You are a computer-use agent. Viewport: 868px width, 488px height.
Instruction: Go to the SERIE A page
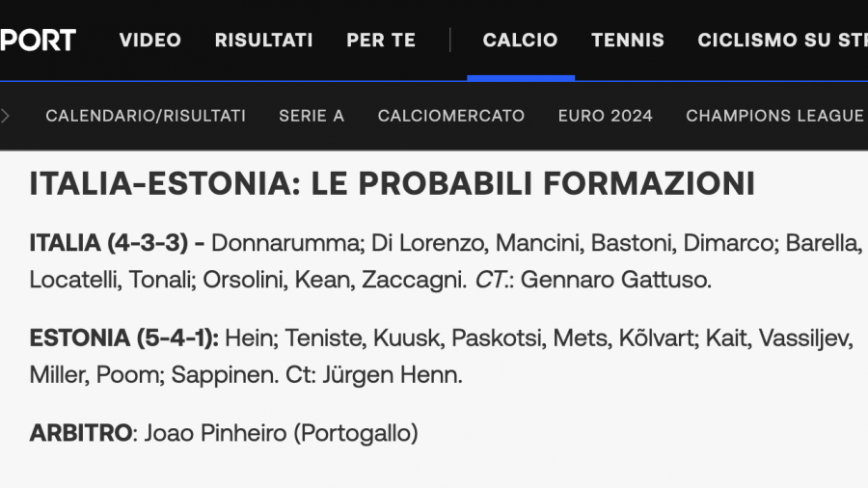point(312,116)
